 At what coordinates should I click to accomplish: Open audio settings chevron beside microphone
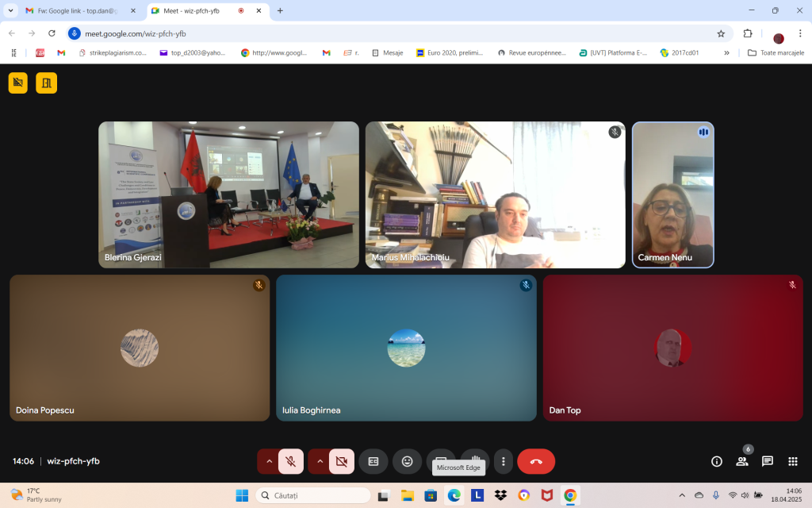point(269,461)
